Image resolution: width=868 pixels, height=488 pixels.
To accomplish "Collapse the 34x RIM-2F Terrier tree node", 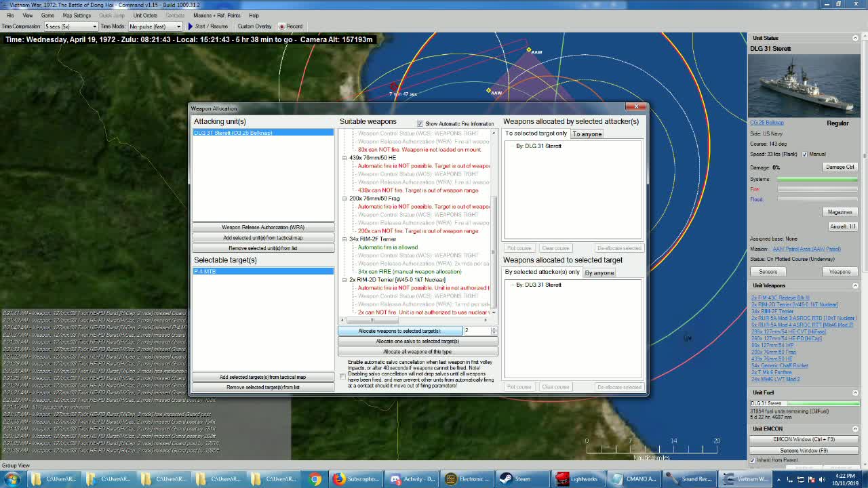I will (x=344, y=239).
